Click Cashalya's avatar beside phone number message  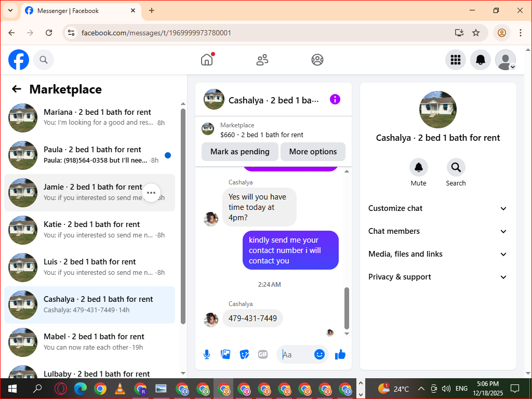pyautogui.click(x=211, y=320)
